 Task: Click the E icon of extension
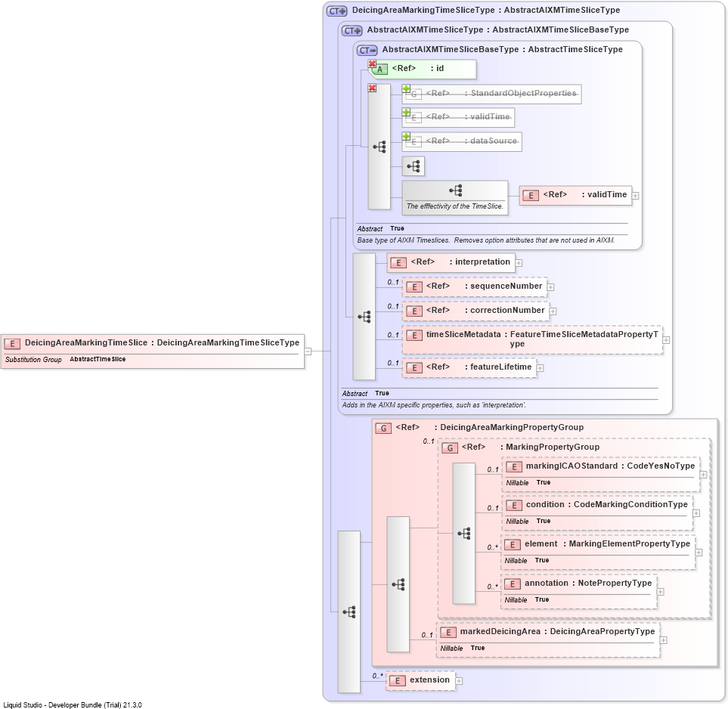(x=398, y=681)
